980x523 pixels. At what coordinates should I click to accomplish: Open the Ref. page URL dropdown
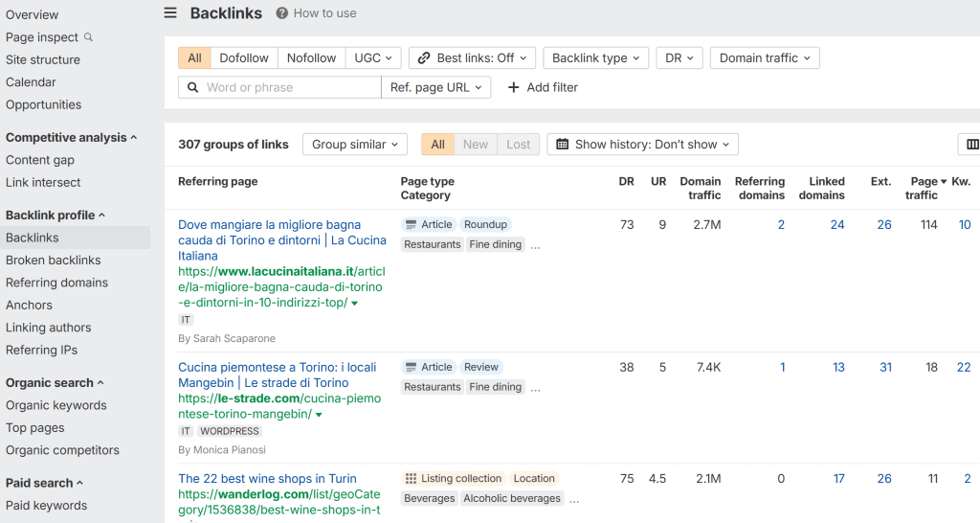tap(435, 87)
